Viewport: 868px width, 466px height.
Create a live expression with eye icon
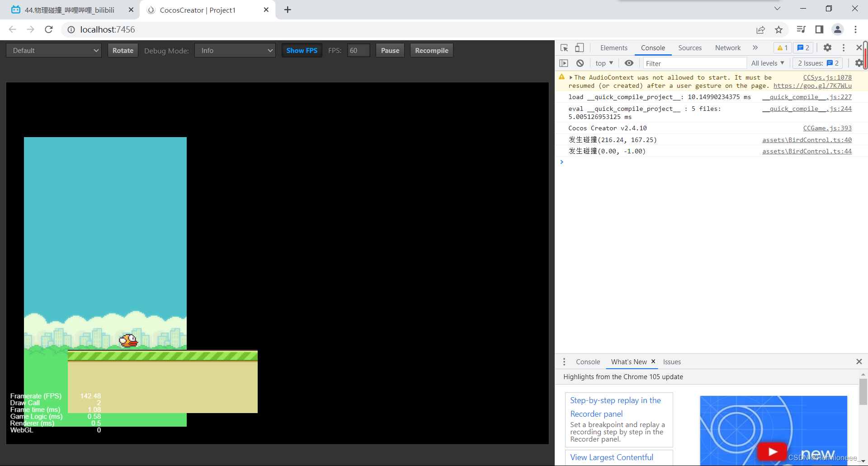pos(629,63)
